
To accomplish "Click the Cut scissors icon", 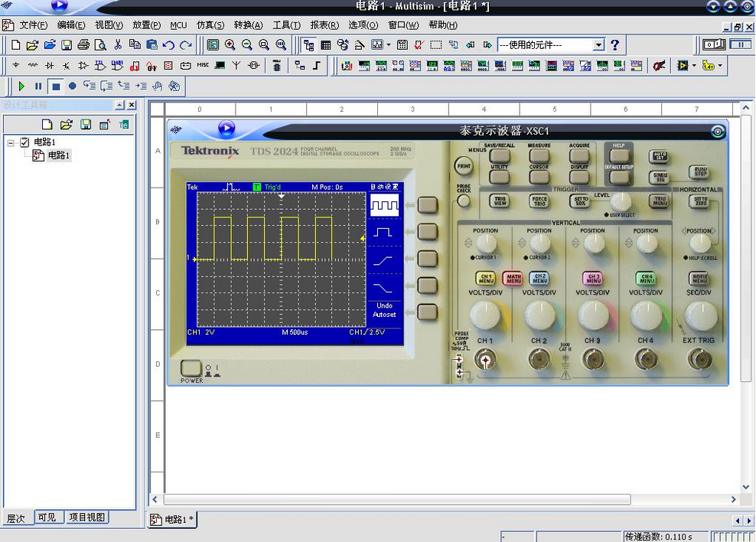I will [118, 45].
